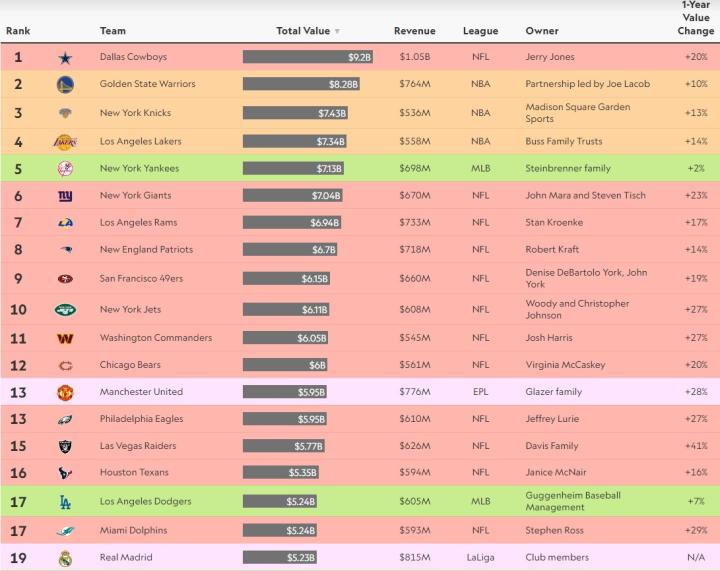Click the Los Angeles Dodgers logo
This screenshot has width=720, height=571.
(x=65, y=502)
